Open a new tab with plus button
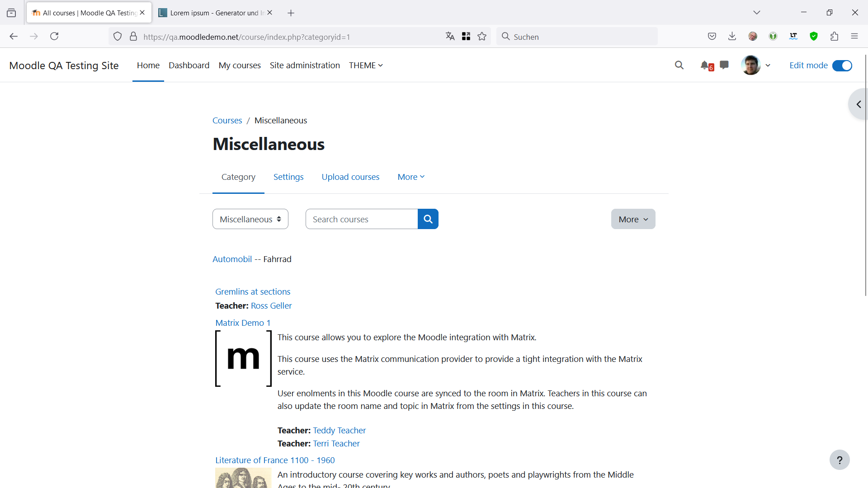This screenshot has width=868, height=488. point(291,13)
